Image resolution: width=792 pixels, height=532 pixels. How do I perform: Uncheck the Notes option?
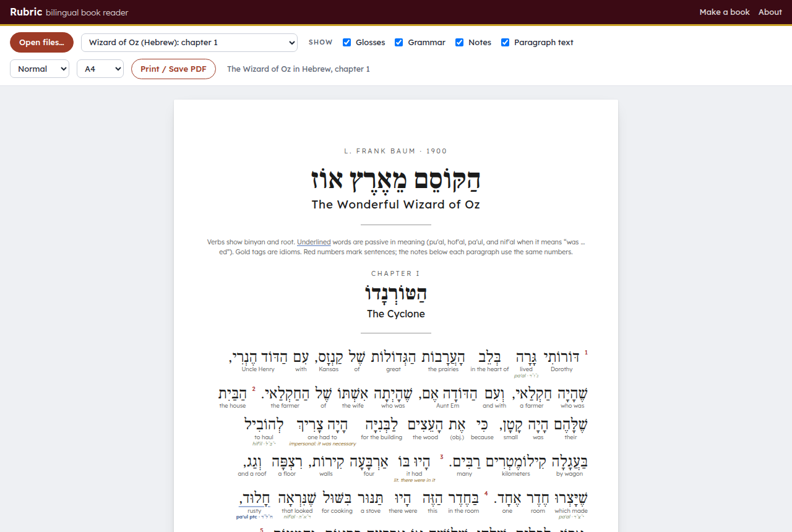460,43
